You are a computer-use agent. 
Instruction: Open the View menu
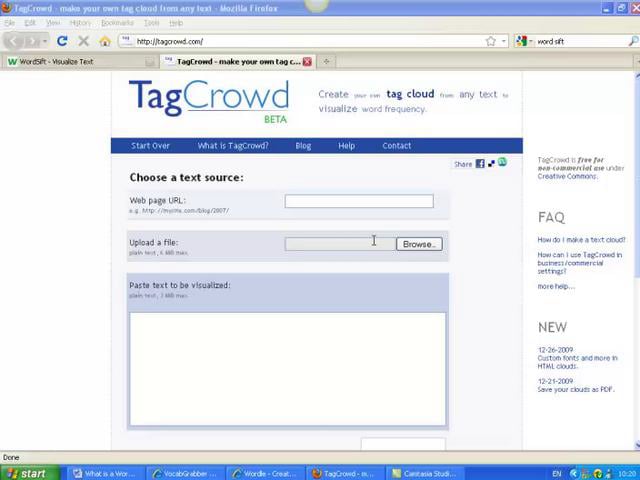pos(53,23)
